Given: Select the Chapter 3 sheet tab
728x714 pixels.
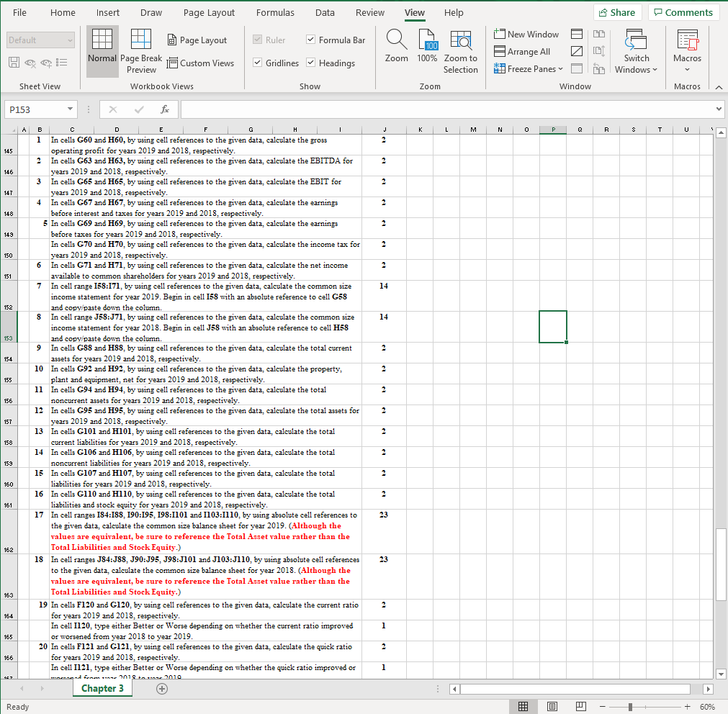Looking at the screenshot, I should 102,688.
